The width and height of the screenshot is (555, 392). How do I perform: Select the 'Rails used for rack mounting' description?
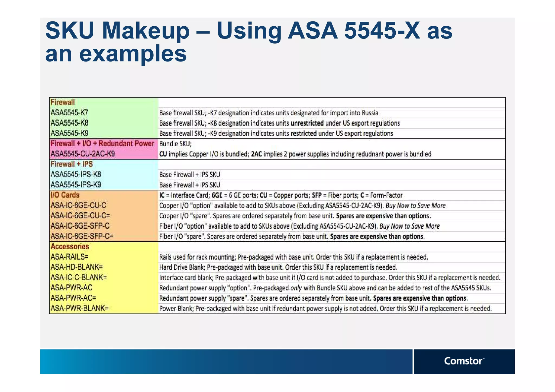pyautogui.click(x=294, y=257)
